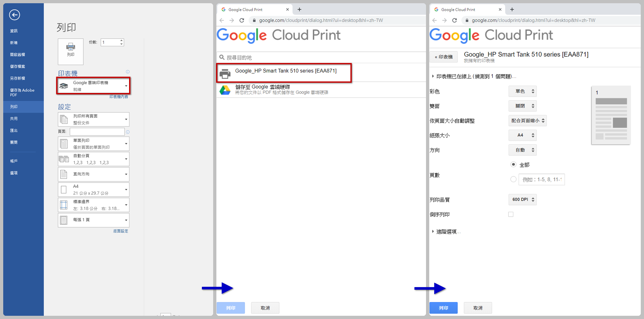Open the 單面列印 single-sided dropdown
Image resolution: width=644 pixels, height=319 pixels.
(x=93, y=144)
